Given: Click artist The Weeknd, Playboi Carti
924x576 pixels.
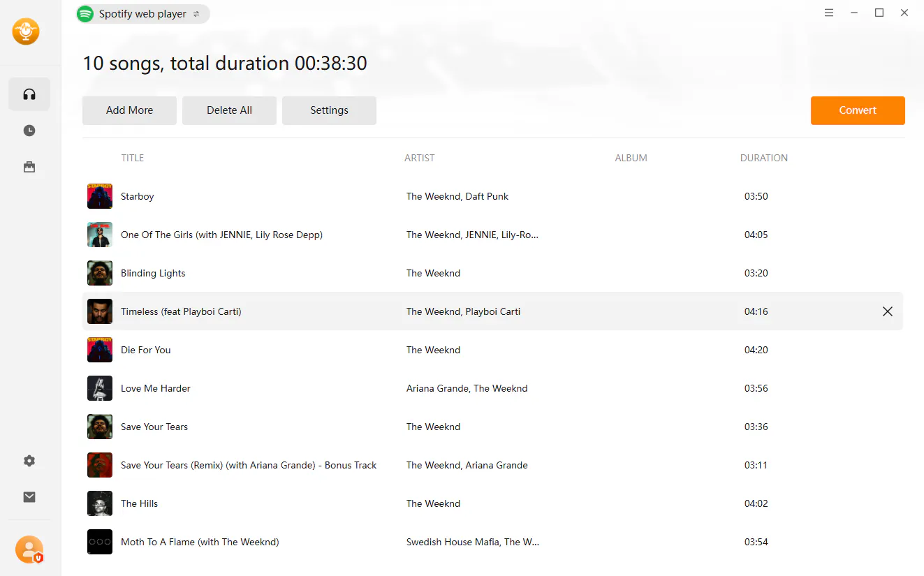Looking at the screenshot, I should [463, 311].
